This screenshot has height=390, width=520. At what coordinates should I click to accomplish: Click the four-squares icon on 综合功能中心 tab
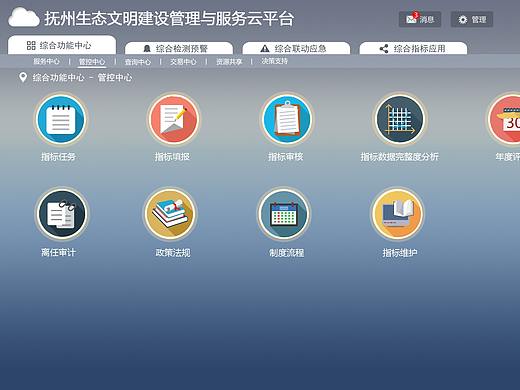pyautogui.click(x=31, y=45)
